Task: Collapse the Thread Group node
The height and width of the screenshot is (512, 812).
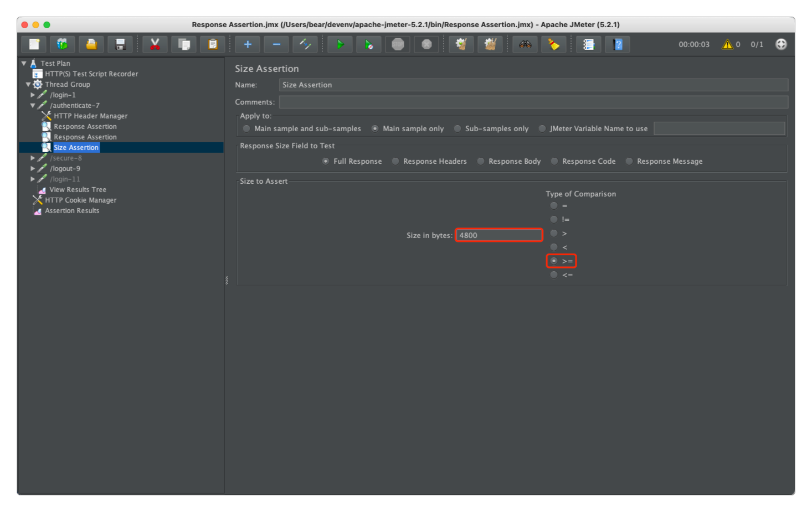Action: tap(28, 85)
